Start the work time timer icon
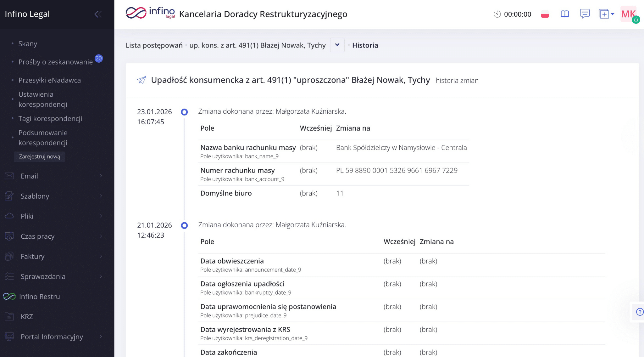The height and width of the screenshot is (357, 644). point(497,14)
